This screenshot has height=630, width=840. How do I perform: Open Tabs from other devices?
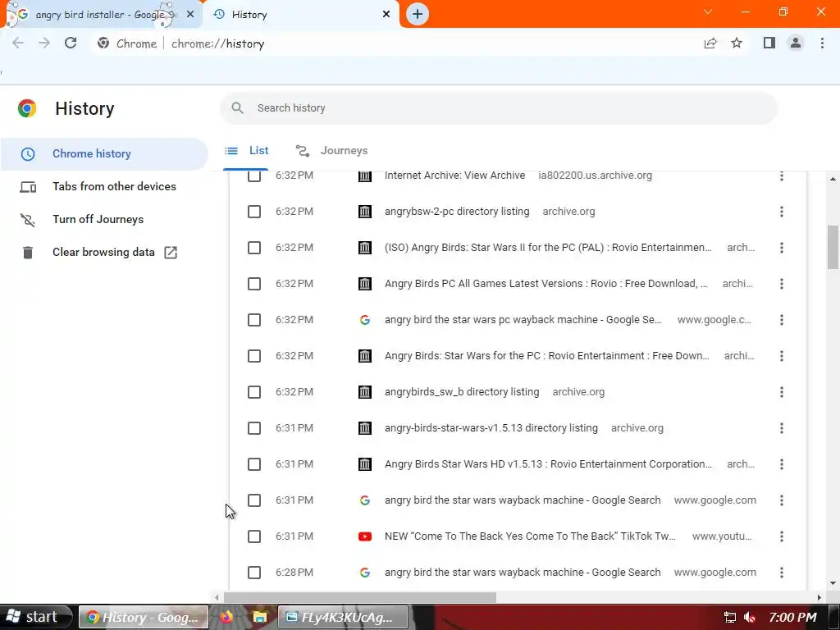(104, 186)
